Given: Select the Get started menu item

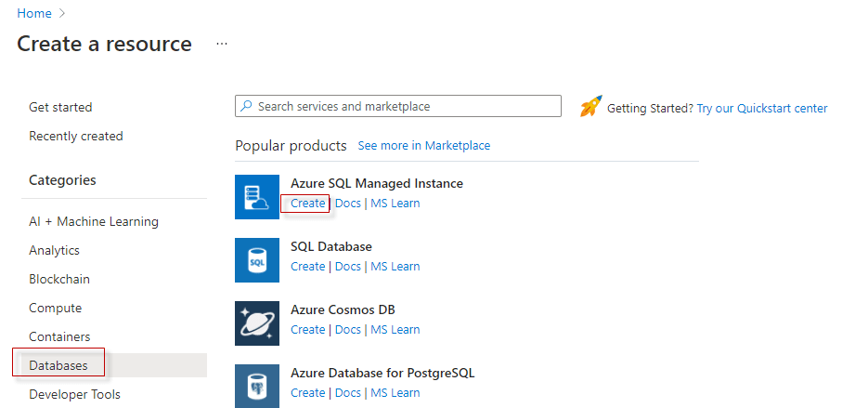Looking at the screenshot, I should coord(60,107).
